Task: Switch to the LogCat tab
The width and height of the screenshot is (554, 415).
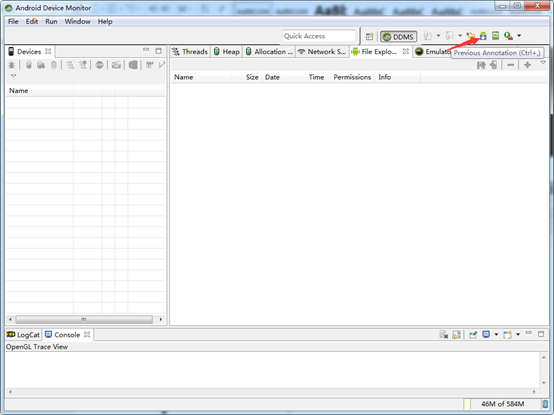Action: (x=23, y=335)
